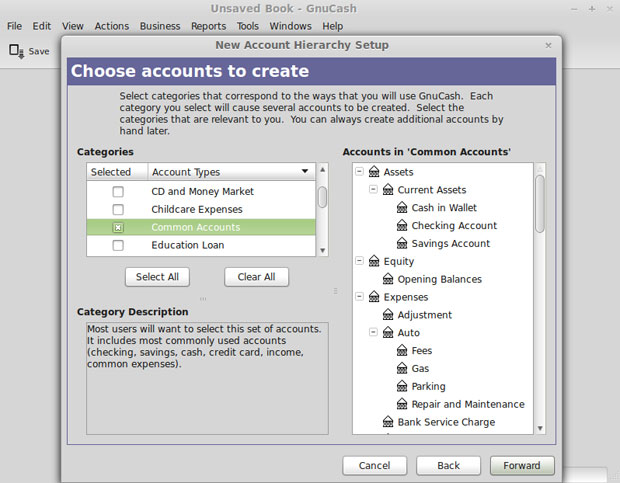620x483 pixels.
Task: Select the CD and Money Market category name
Action: 202,192
